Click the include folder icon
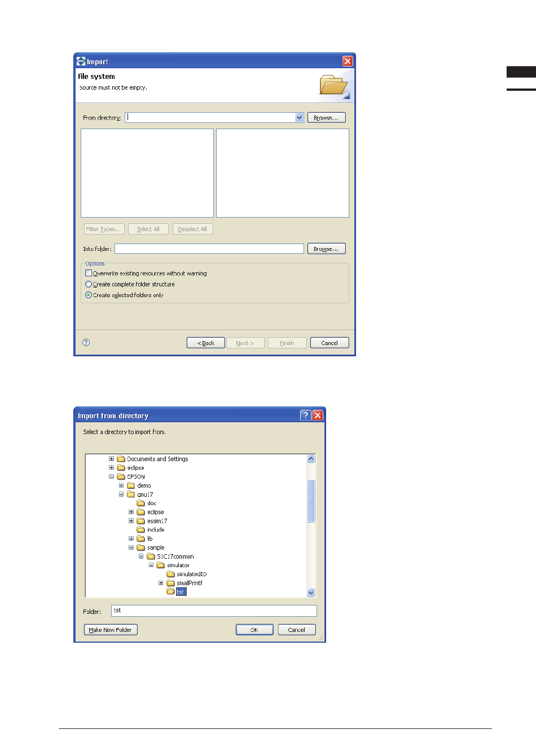Viewport: 536px width, 756px height. pos(141,529)
